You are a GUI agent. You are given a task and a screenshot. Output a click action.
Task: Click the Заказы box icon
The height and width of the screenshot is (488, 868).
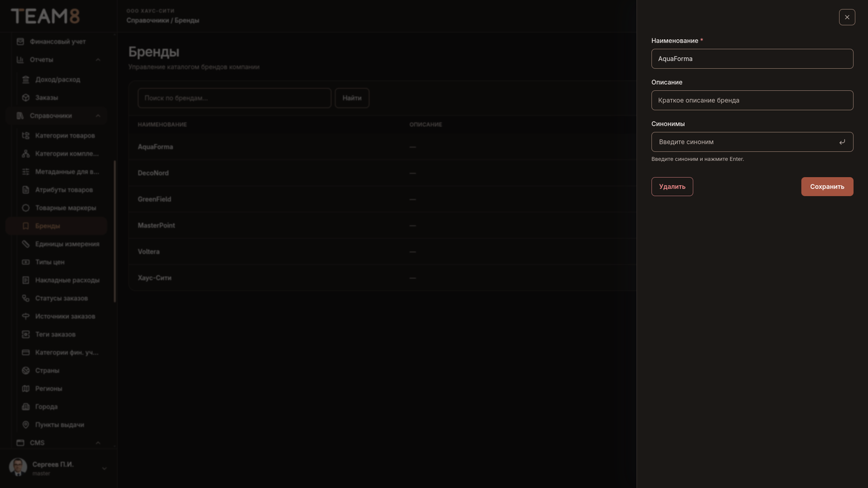click(25, 98)
